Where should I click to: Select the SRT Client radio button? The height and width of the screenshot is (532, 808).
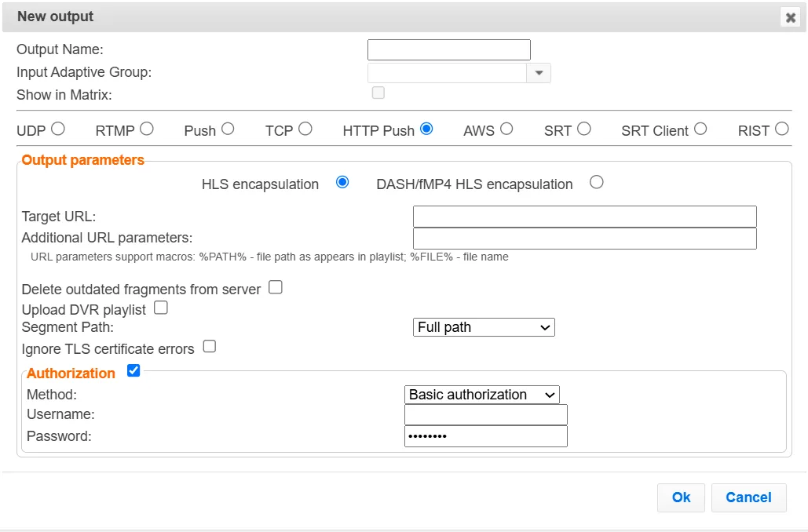tap(700, 129)
